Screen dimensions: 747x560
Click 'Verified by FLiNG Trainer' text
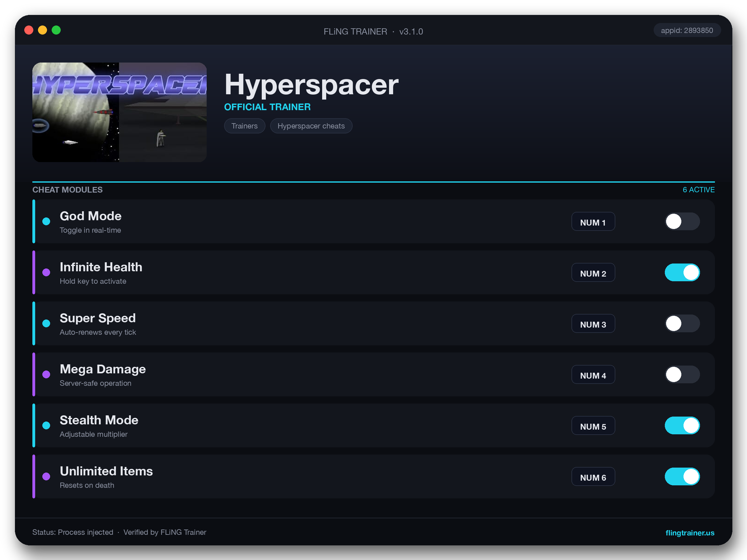tap(165, 532)
